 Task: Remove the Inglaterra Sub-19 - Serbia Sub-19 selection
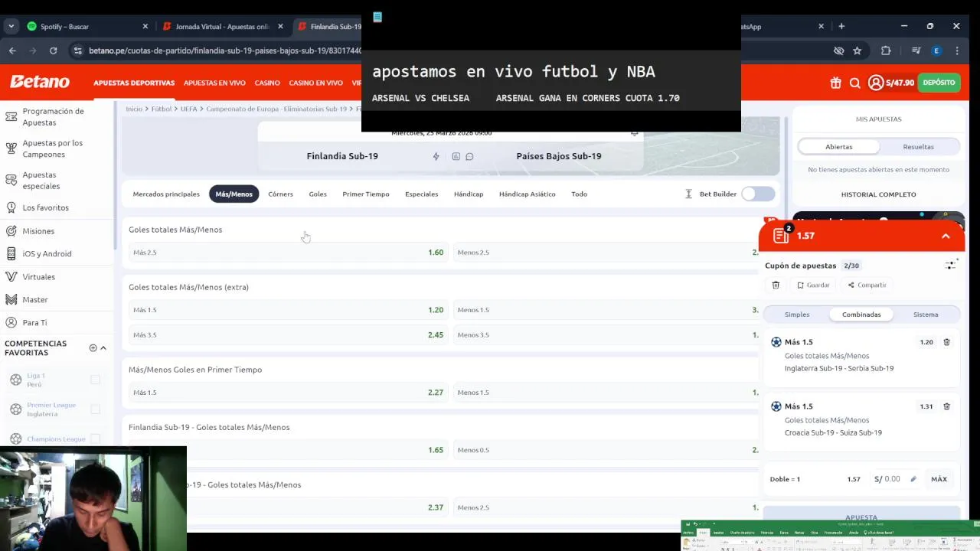(946, 342)
